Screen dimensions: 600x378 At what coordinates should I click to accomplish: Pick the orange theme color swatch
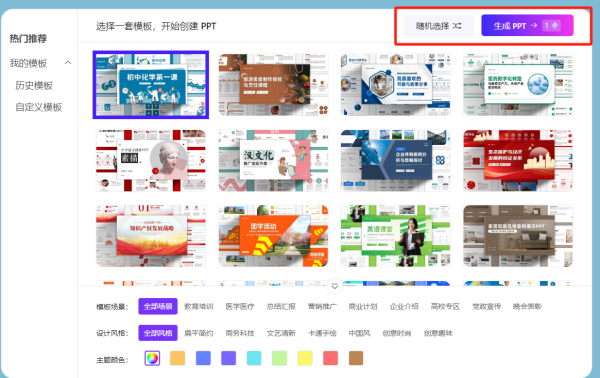(x=178, y=358)
